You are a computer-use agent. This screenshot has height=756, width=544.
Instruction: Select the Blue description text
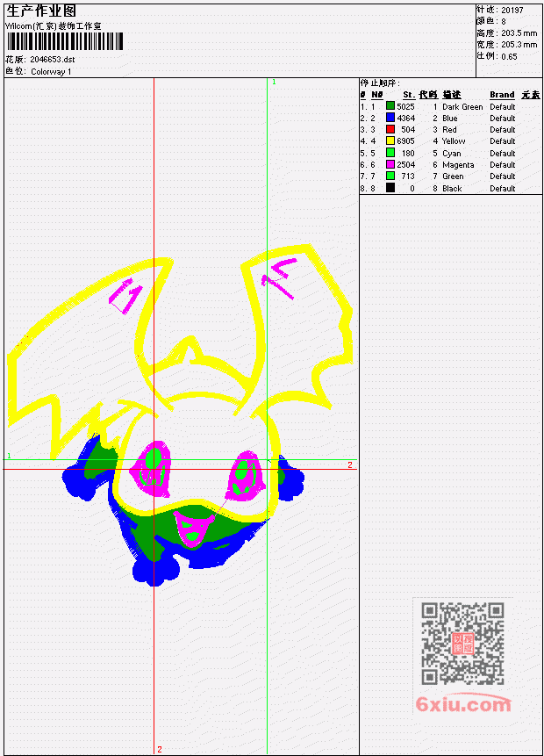click(450, 119)
